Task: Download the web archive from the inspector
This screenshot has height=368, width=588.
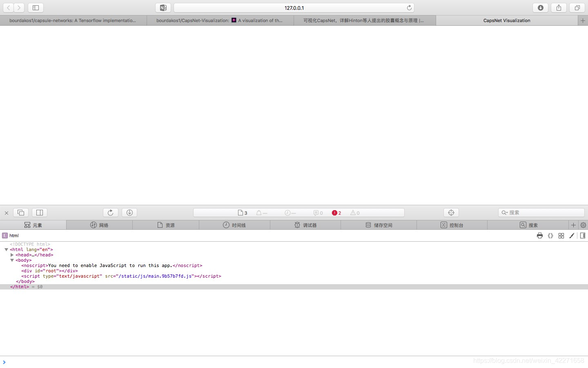Action: coord(129,213)
